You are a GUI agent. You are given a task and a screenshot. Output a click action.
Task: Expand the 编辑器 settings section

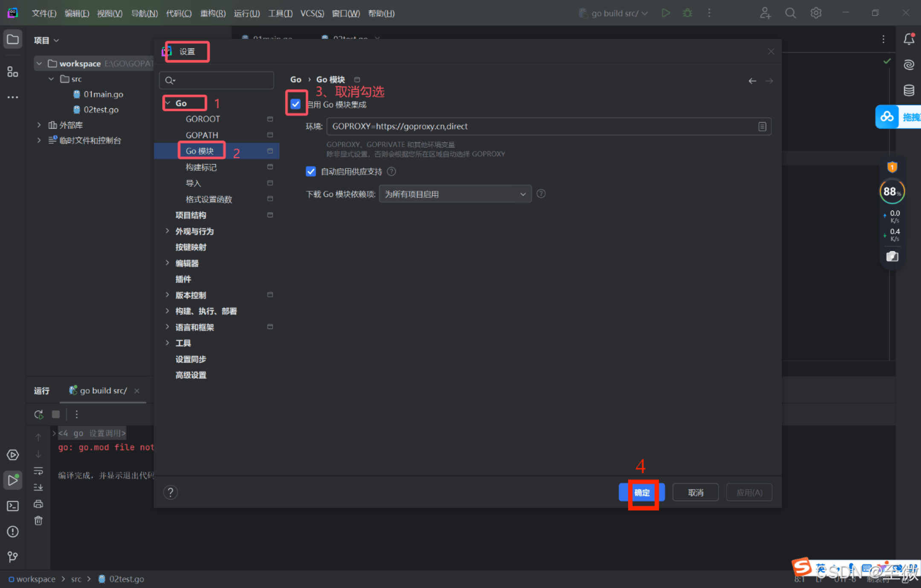[x=167, y=263]
